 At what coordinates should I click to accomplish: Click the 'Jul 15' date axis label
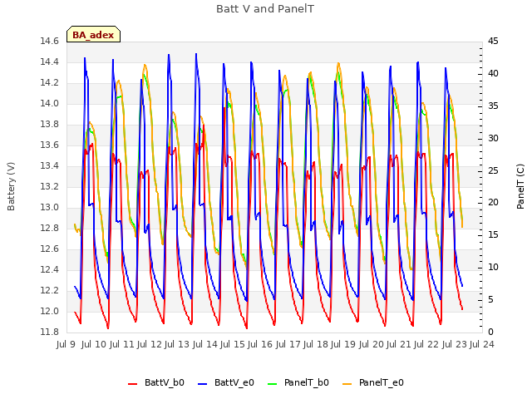pos(233,344)
